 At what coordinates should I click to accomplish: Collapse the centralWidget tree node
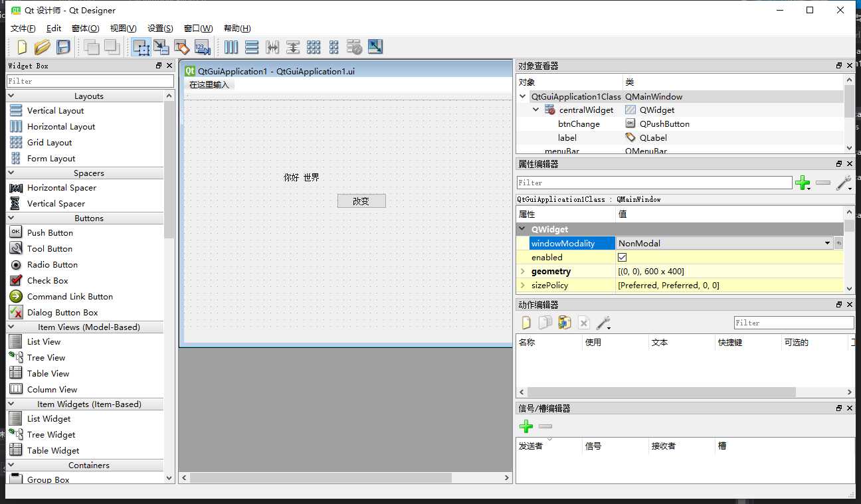[x=536, y=110]
